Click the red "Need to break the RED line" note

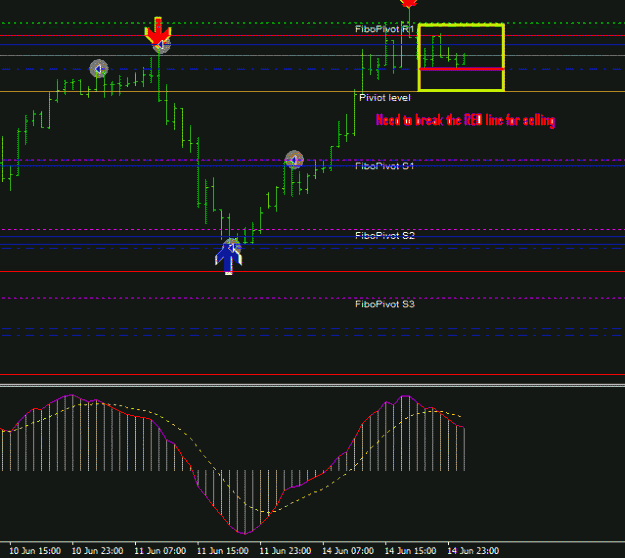click(x=465, y=120)
